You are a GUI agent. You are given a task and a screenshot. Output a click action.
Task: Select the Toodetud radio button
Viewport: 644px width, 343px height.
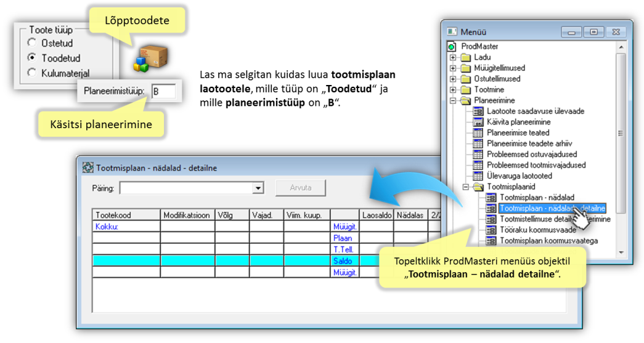coord(32,58)
